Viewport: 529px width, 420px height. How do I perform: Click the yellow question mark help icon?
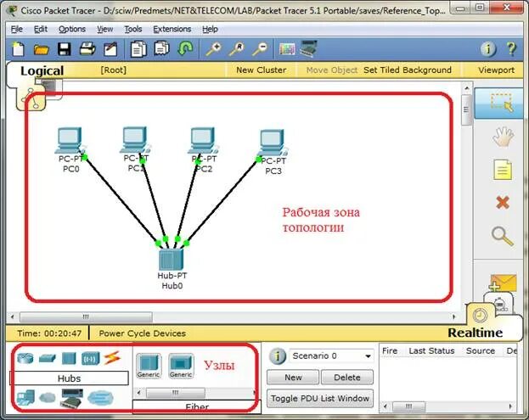coord(511,49)
